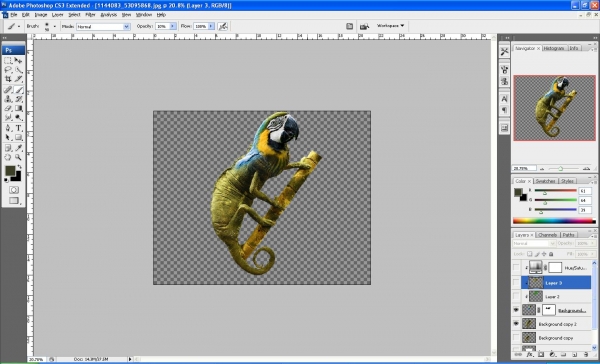Show the Hue/Saturation adjustment layer

coord(516,268)
